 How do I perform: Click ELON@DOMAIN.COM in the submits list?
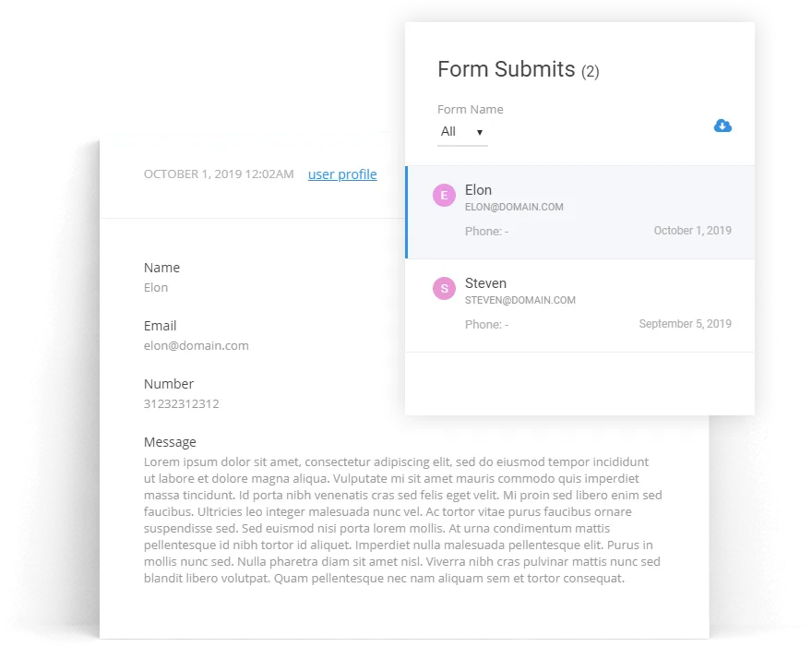click(514, 207)
